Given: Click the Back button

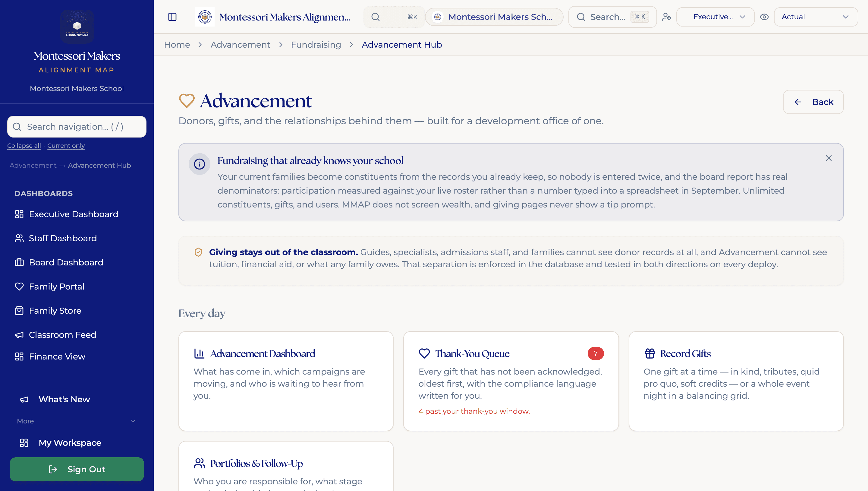Looking at the screenshot, I should point(813,102).
